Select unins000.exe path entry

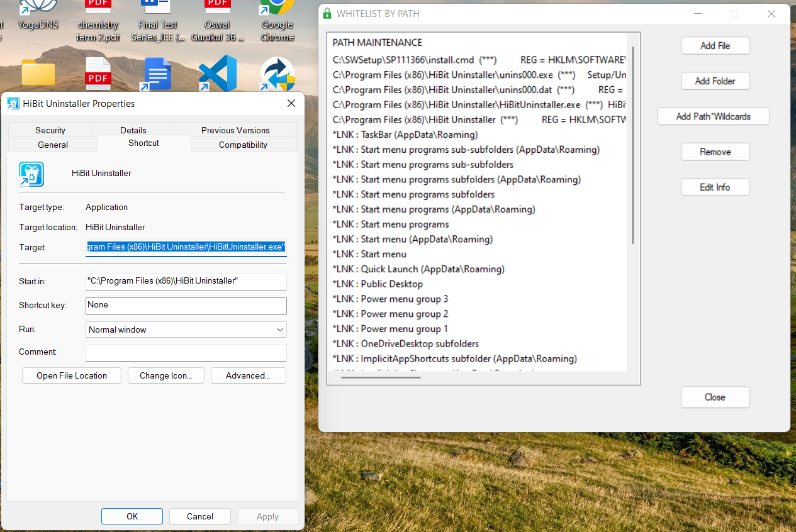479,75
